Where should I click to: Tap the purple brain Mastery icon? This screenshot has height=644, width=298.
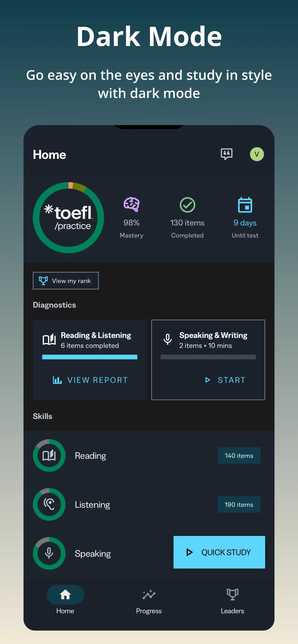click(x=131, y=205)
